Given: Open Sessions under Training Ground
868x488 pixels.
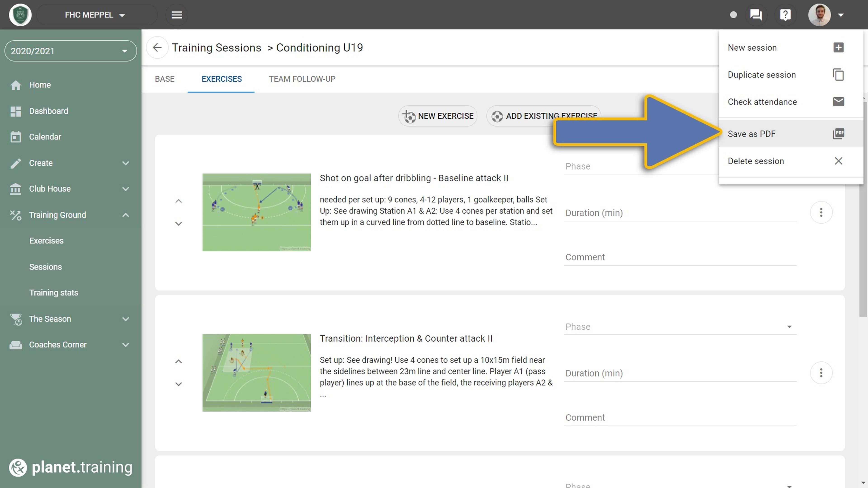Looking at the screenshot, I should (x=71, y=267).
